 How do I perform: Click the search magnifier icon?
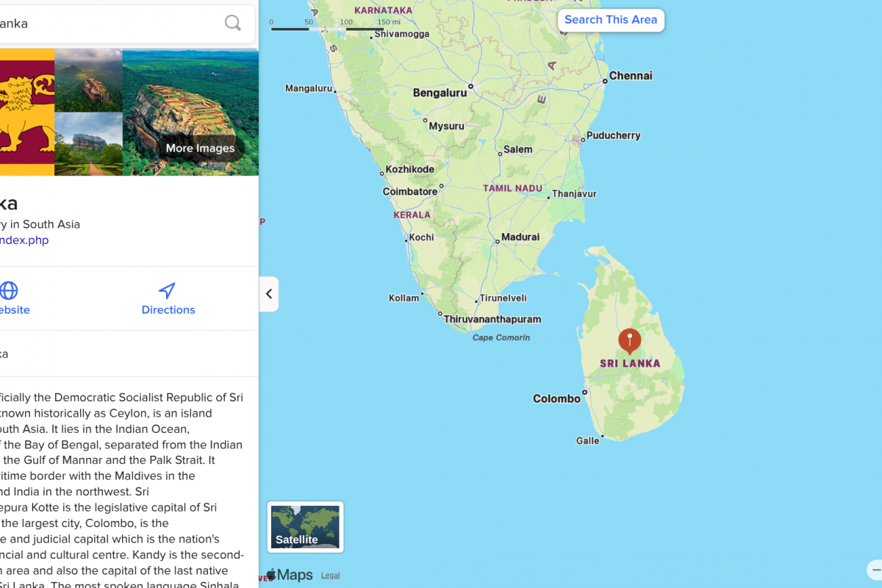tap(233, 23)
